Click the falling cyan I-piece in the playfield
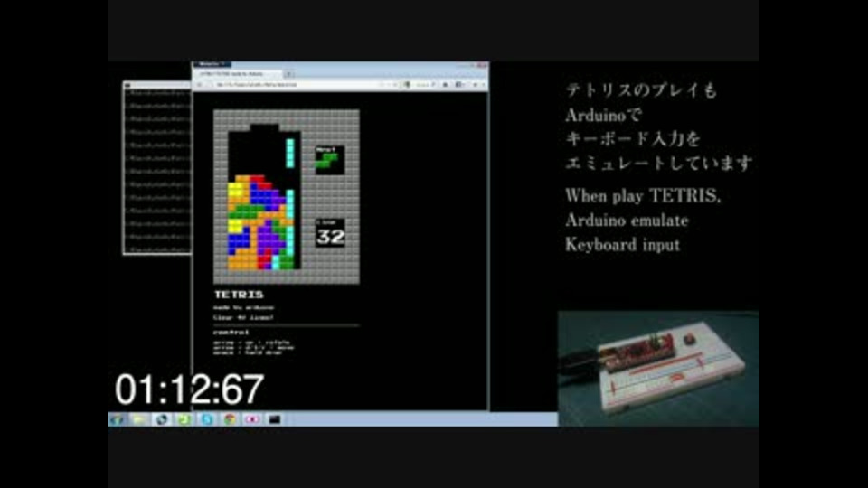The width and height of the screenshot is (868, 488). (x=289, y=154)
